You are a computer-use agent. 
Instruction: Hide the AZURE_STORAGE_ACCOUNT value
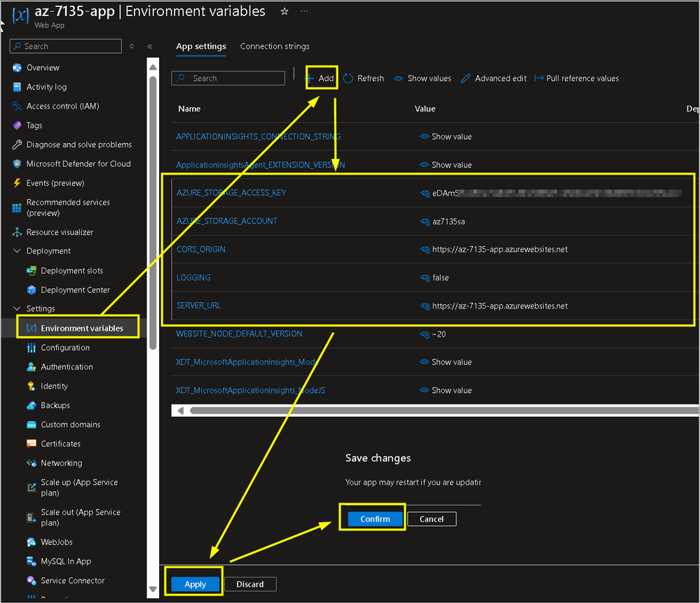point(425,222)
